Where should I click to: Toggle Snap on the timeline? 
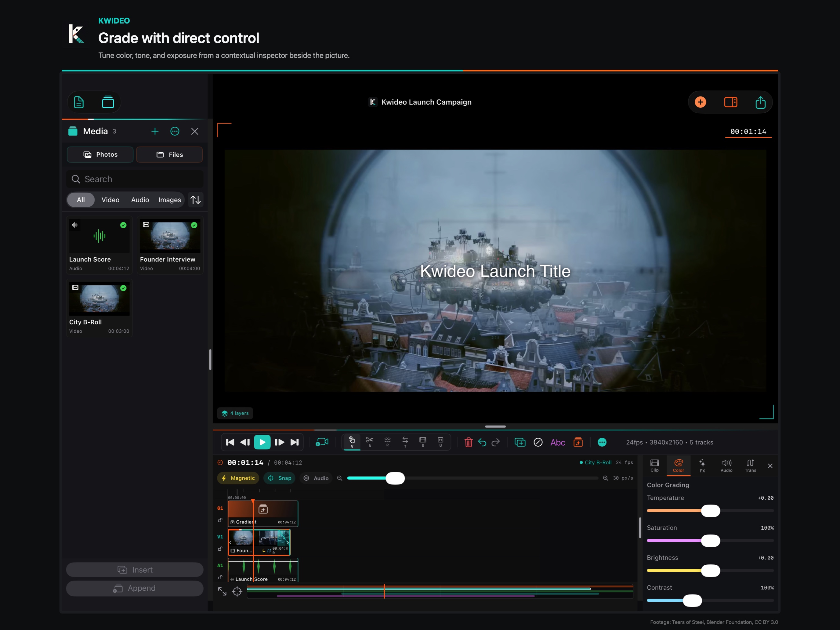click(x=280, y=478)
